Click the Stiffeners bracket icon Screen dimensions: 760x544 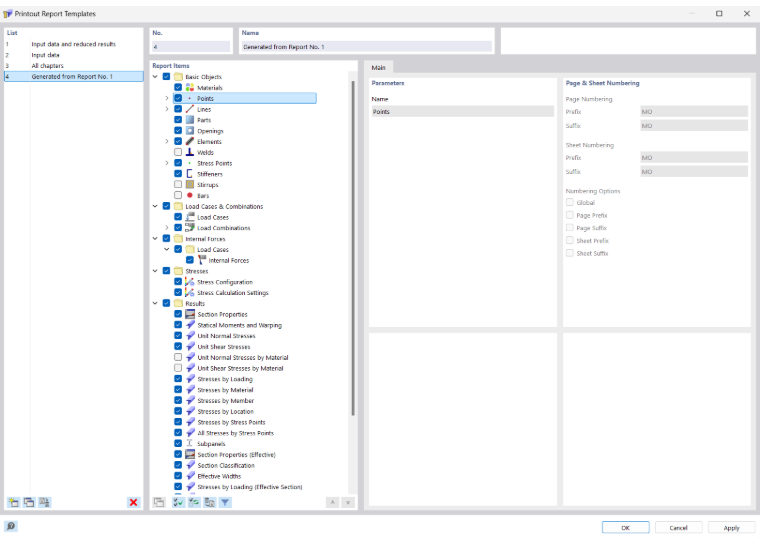pyautogui.click(x=190, y=174)
